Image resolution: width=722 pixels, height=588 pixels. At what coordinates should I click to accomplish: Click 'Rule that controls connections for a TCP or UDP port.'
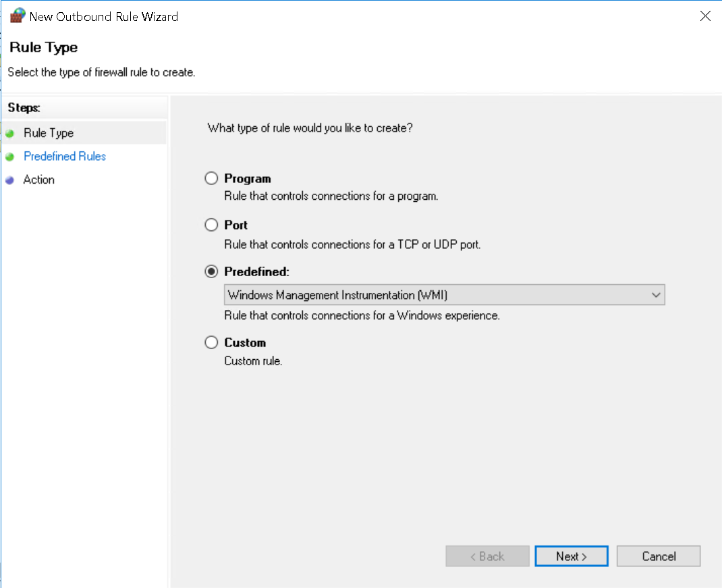pos(352,244)
